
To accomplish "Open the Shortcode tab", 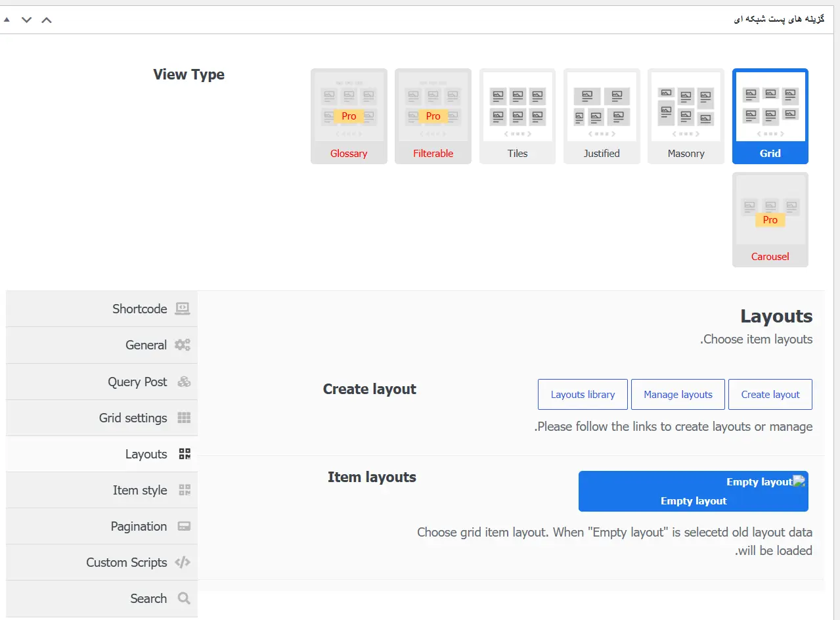I will coord(102,309).
